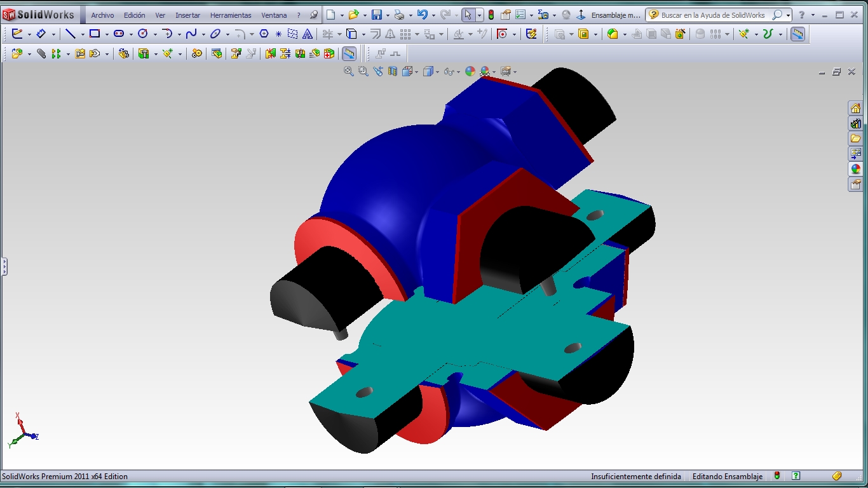Click the Edit Appearance color sphere

tap(470, 72)
